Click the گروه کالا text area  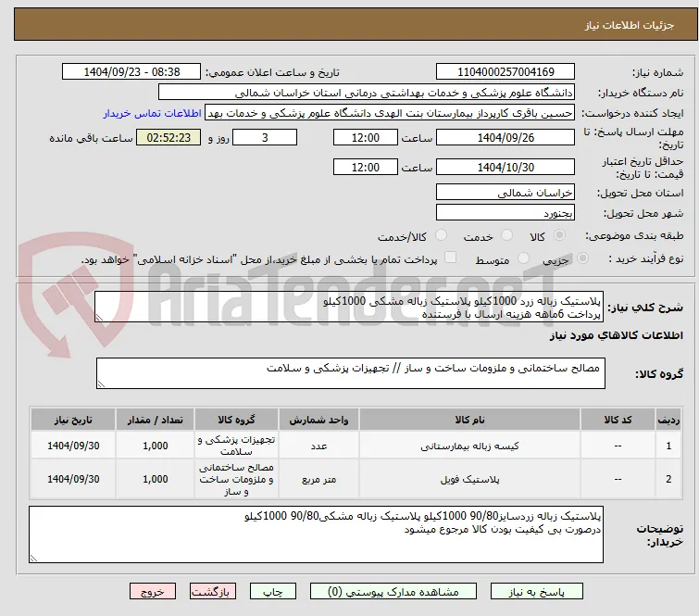pos(350,373)
